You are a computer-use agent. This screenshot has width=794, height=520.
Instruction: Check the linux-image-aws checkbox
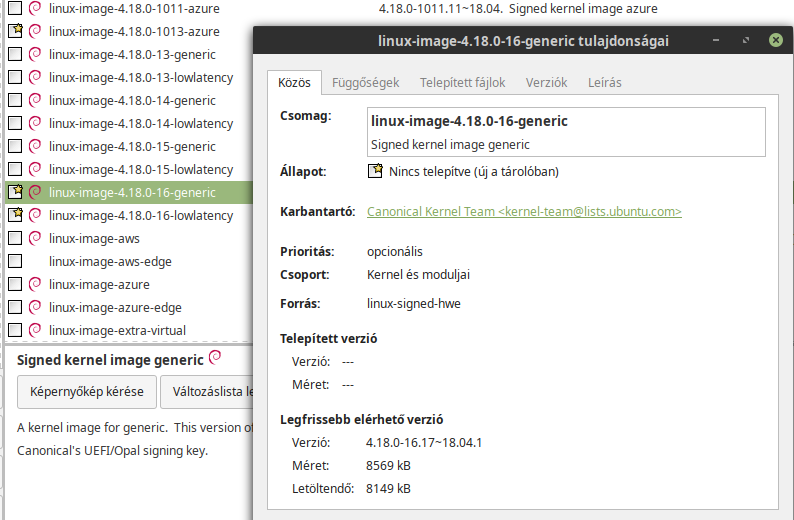coord(15,238)
